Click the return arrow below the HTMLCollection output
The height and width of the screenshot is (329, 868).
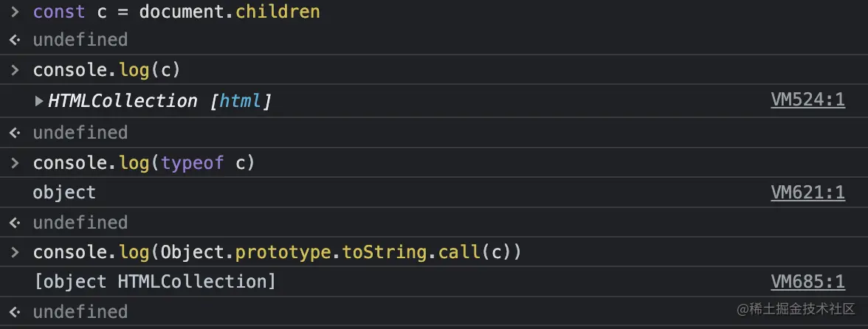pos(15,133)
